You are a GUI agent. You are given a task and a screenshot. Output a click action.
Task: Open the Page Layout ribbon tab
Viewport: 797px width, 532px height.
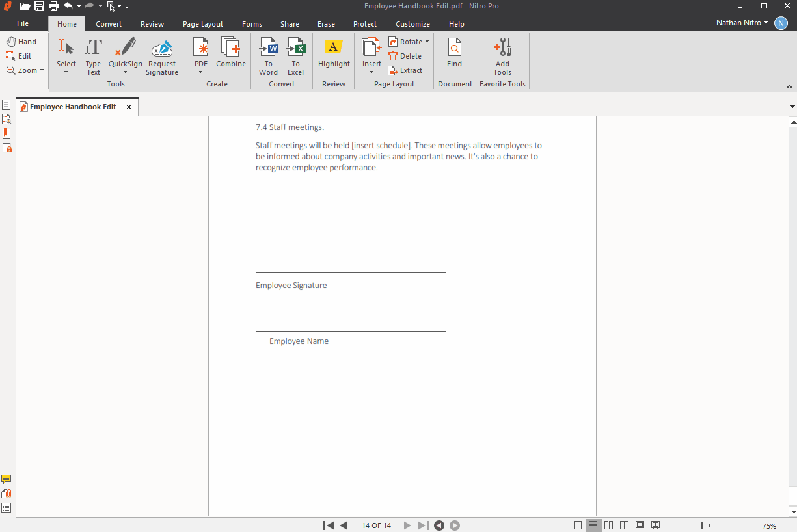(203, 24)
